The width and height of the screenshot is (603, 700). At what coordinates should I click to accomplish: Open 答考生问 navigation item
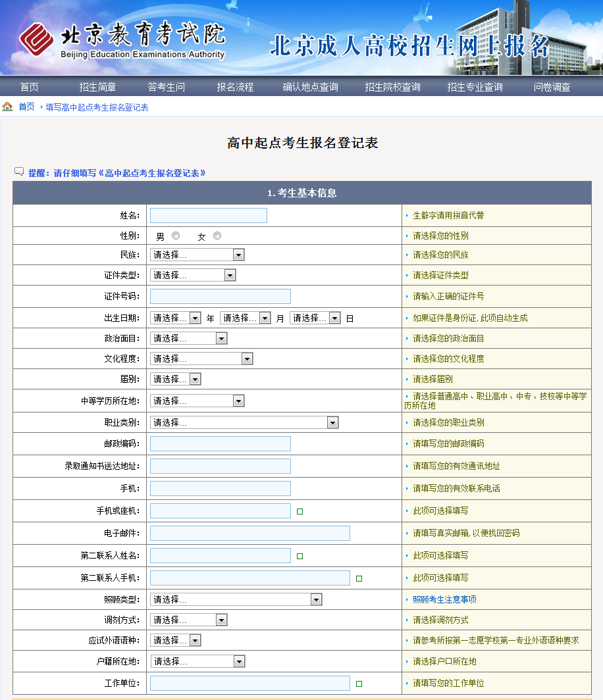[x=166, y=87]
